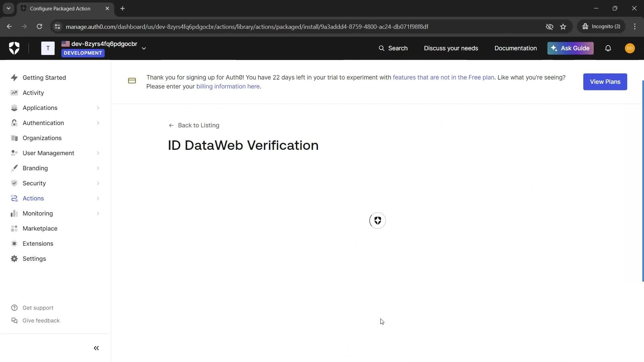Viewport: 644px width, 362px height.
Task: Click the Give feedback chat icon
Action: tap(14, 321)
